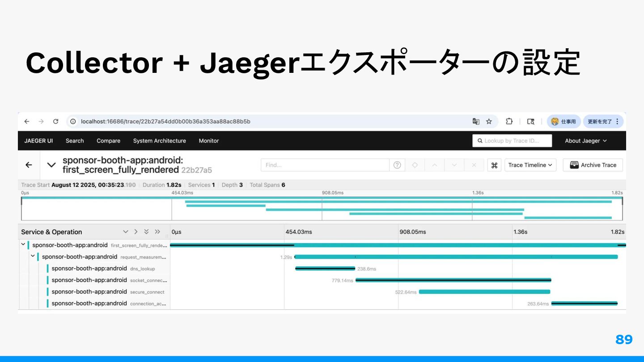Click the previous result up arrow

click(434, 165)
